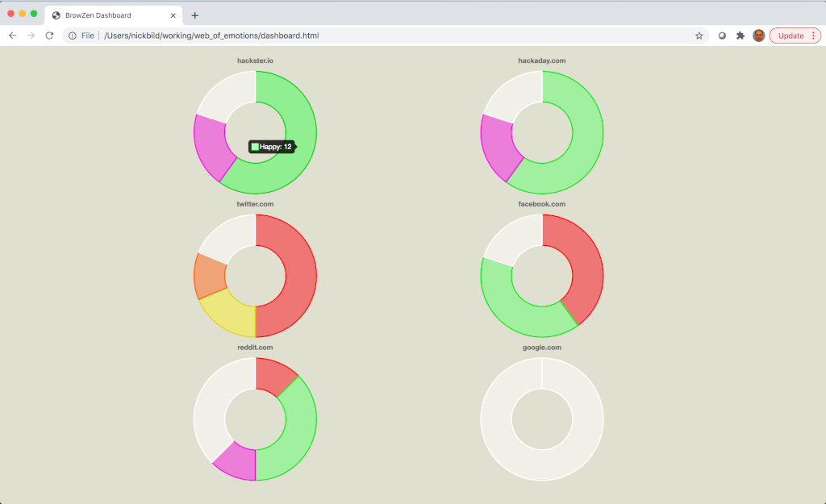The height and width of the screenshot is (504, 826).
Task: Open the user profile avatar
Action: tap(758, 35)
